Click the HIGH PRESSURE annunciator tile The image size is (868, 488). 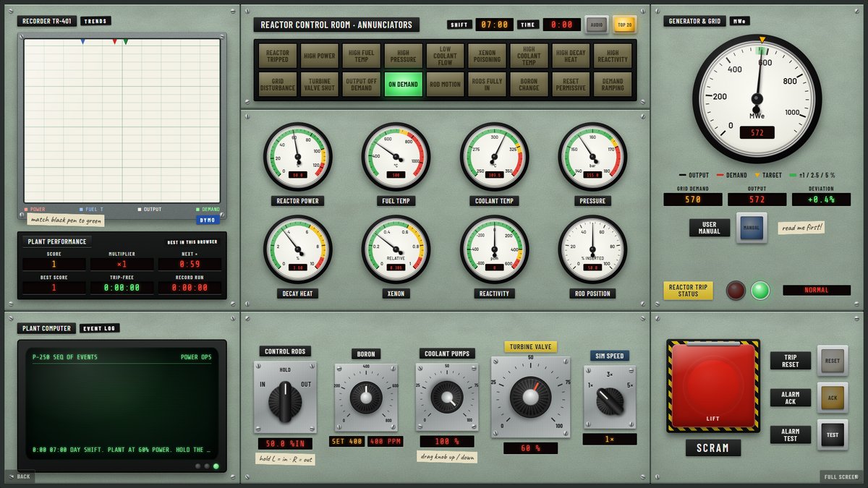pos(403,56)
